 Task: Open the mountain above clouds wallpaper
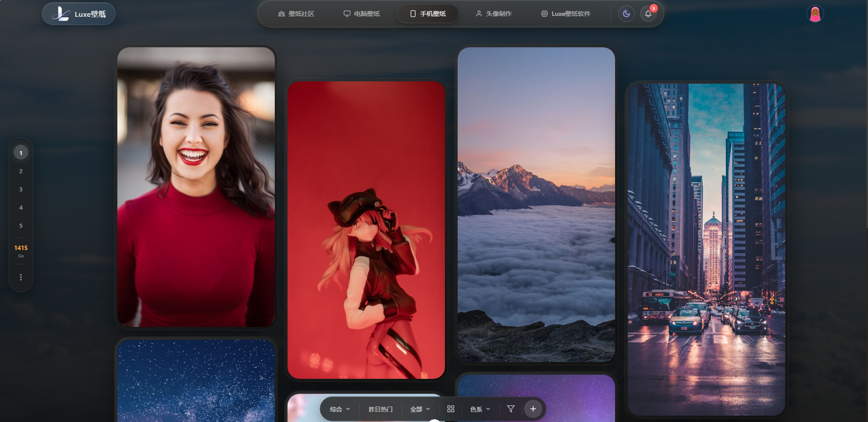click(536, 205)
